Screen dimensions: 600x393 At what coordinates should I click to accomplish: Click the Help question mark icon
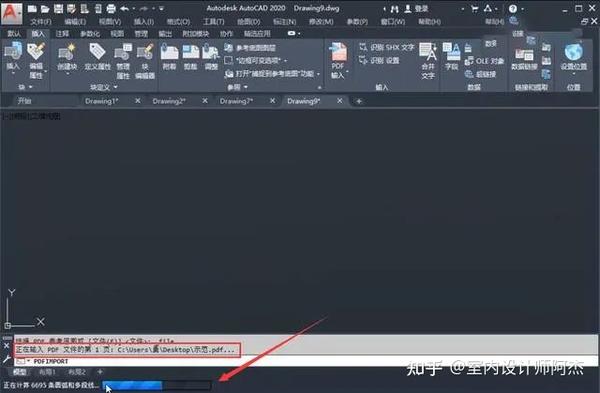[513, 8]
